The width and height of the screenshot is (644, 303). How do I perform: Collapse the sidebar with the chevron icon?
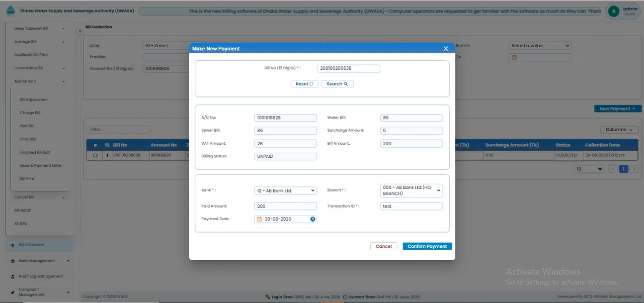click(79, 31)
